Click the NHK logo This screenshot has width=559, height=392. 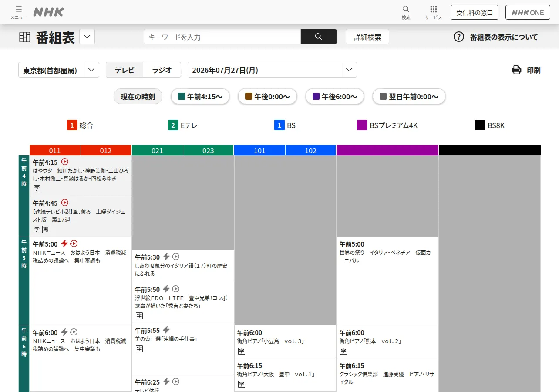(x=48, y=12)
